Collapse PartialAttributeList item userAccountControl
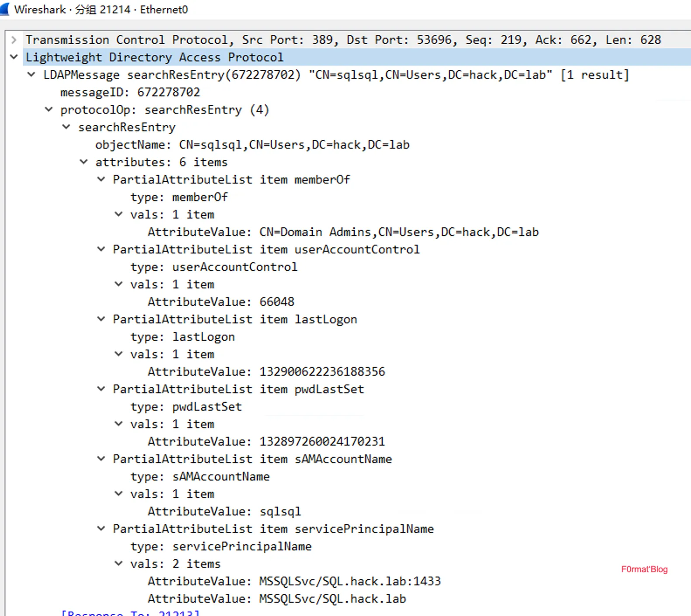Screen dimensions: 691x616 101,249
